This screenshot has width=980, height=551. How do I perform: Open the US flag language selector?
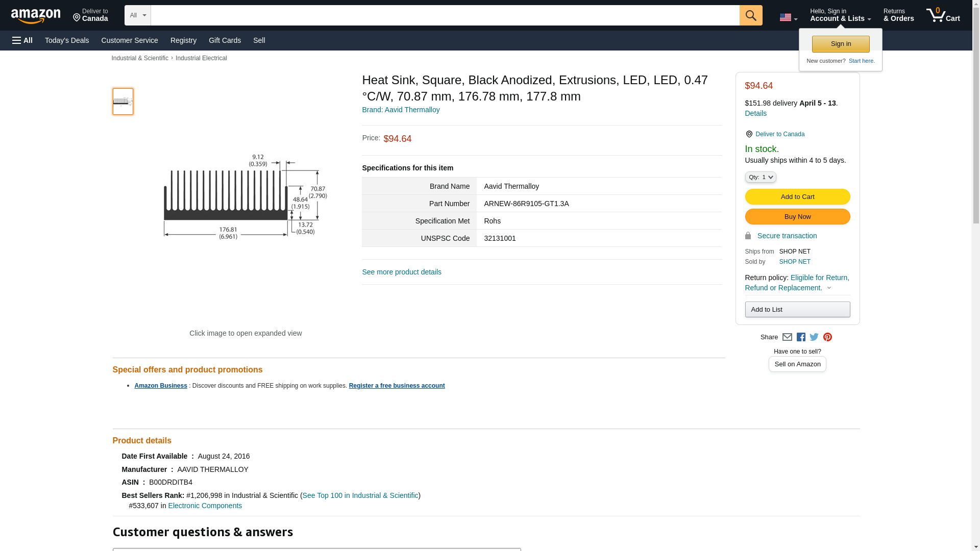pos(788,17)
